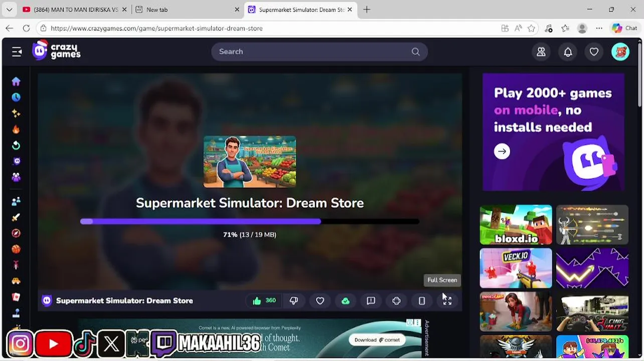Close the YouTube tab
644x361 pixels.
tap(125, 10)
